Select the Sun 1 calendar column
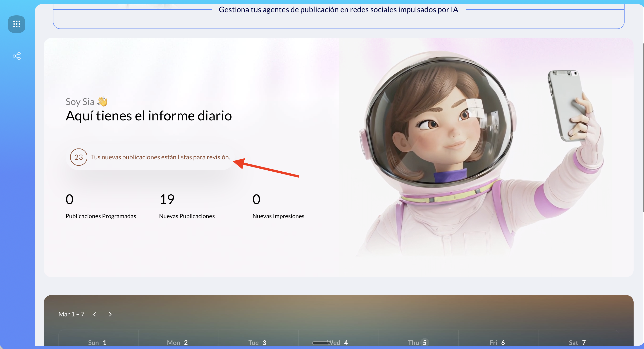The width and height of the screenshot is (644, 349). tap(98, 342)
